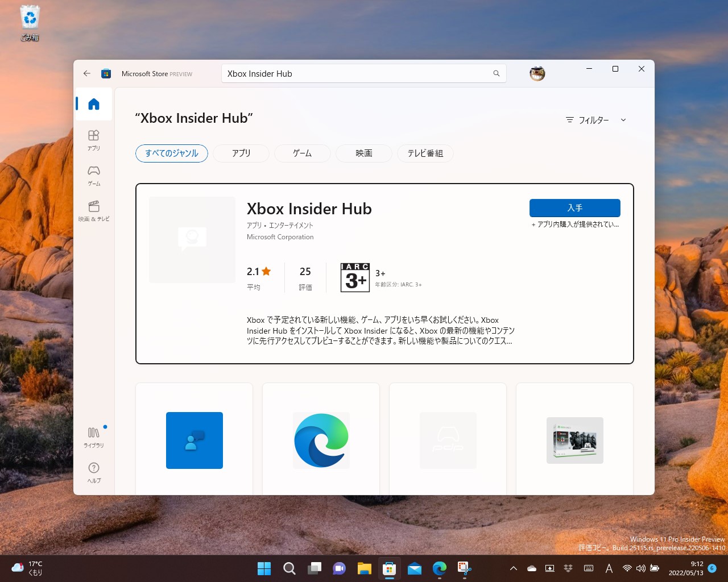
Task: Open the user account menu
Action: coord(536,73)
